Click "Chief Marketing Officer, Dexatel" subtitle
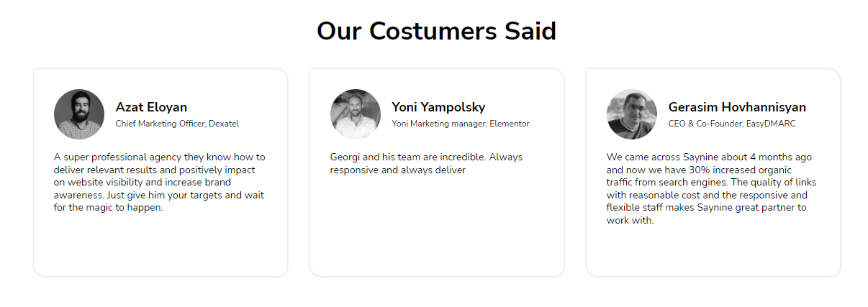 (177, 124)
